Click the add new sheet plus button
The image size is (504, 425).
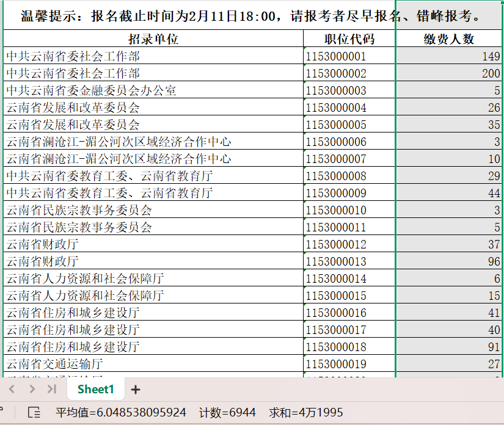tap(136, 390)
